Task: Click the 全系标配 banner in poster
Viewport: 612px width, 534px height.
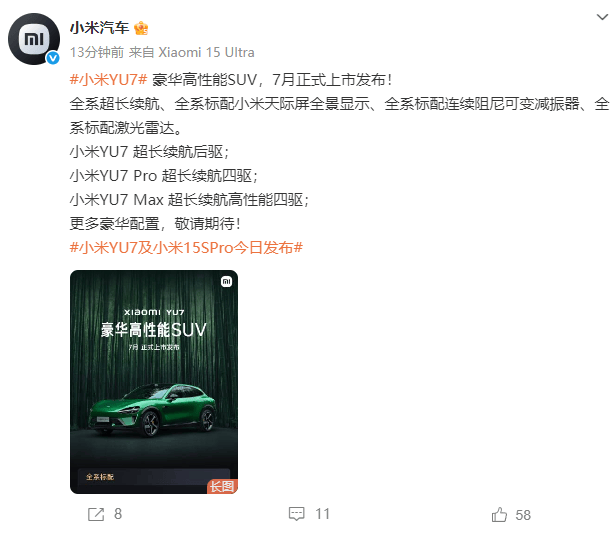Action: tap(154, 477)
